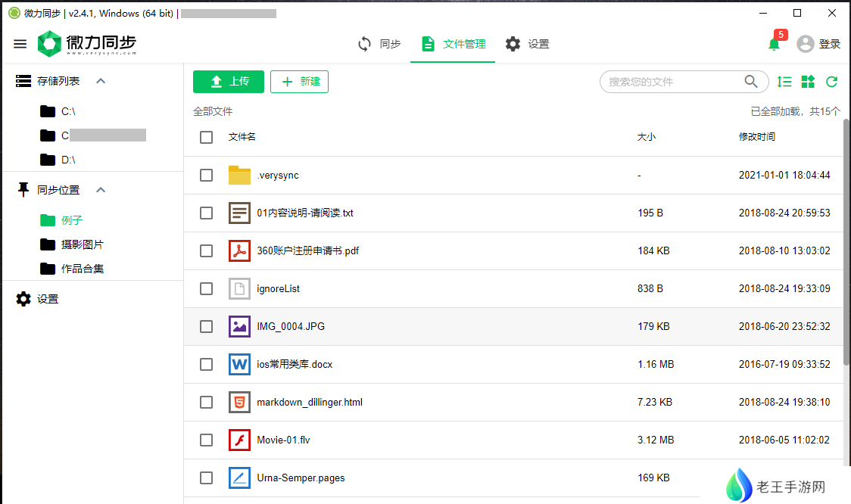This screenshot has height=504, width=851.
Task: Click the green 上传 button
Action: coord(228,82)
